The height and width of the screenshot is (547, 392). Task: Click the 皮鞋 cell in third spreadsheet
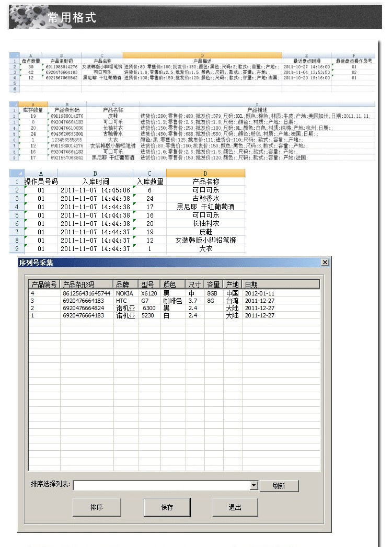pyautogui.click(x=206, y=232)
